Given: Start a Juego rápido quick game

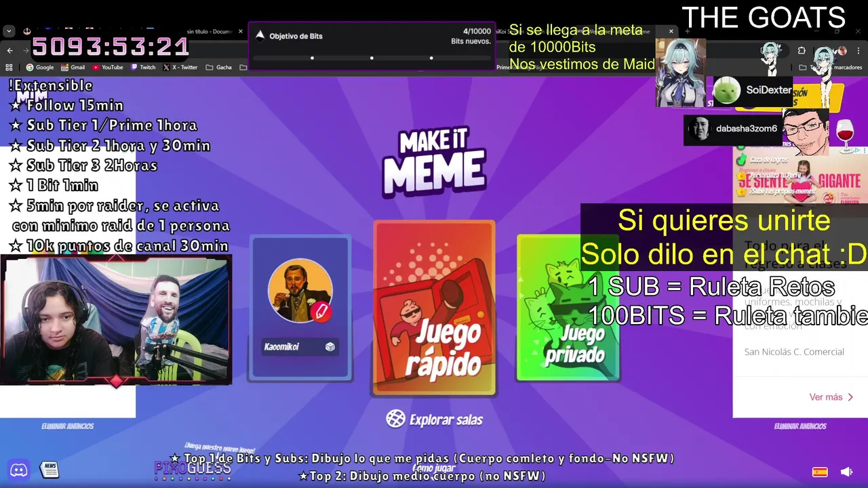Looking at the screenshot, I should tap(434, 307).
